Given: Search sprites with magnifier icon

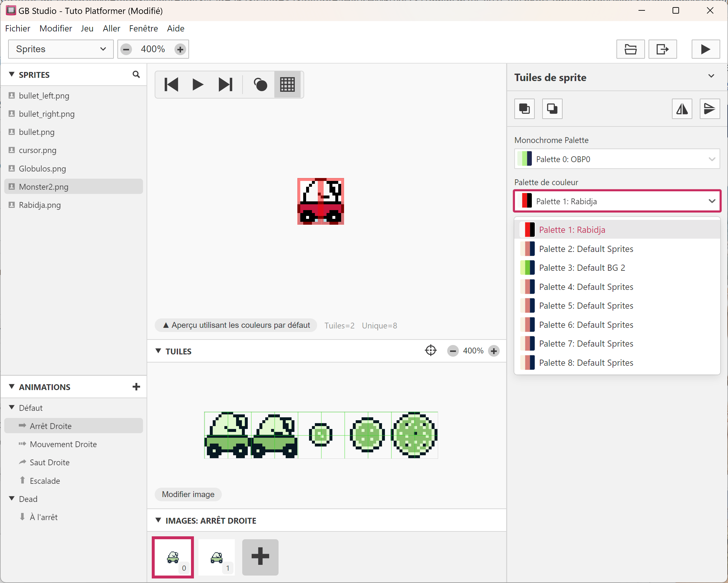Looking at the screenshot, I should click(x=136, y=74).
